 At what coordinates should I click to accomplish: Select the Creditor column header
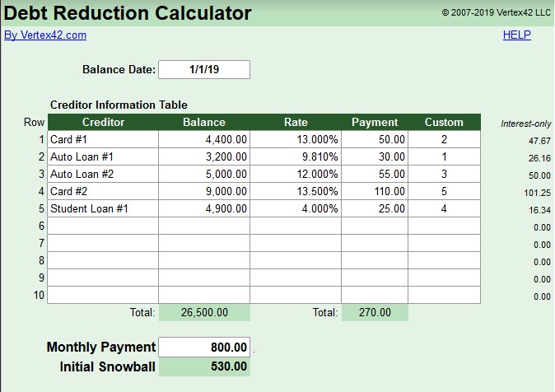tap(102, 123)
